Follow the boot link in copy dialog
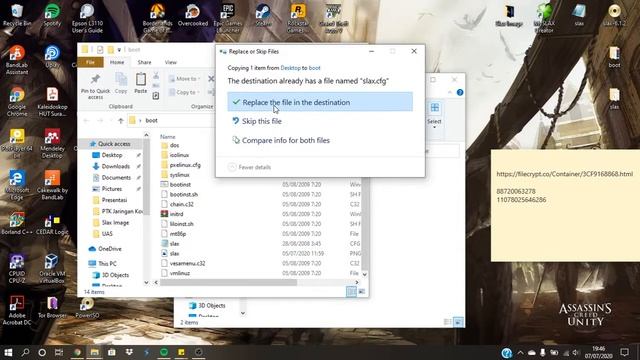This screenshot has width=640, height=360. coord(314,68)
